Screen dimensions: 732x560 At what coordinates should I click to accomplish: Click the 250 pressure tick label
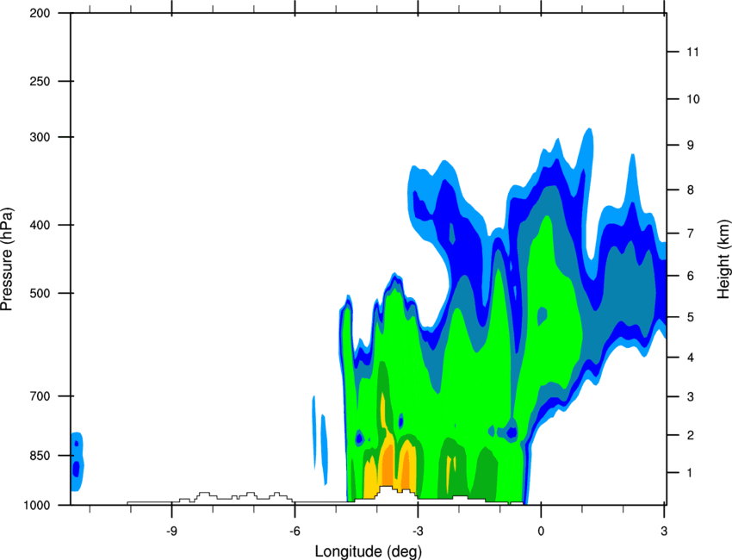coord(40,81)
